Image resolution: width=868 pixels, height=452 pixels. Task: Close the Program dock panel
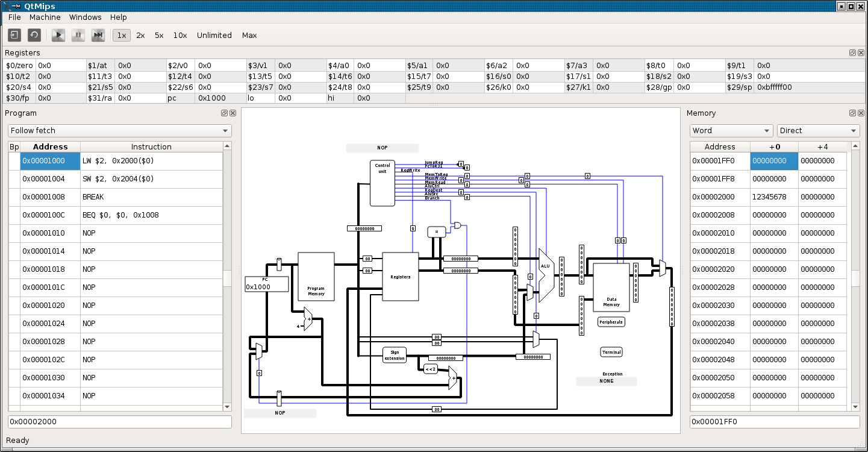[x=233, y=113]
